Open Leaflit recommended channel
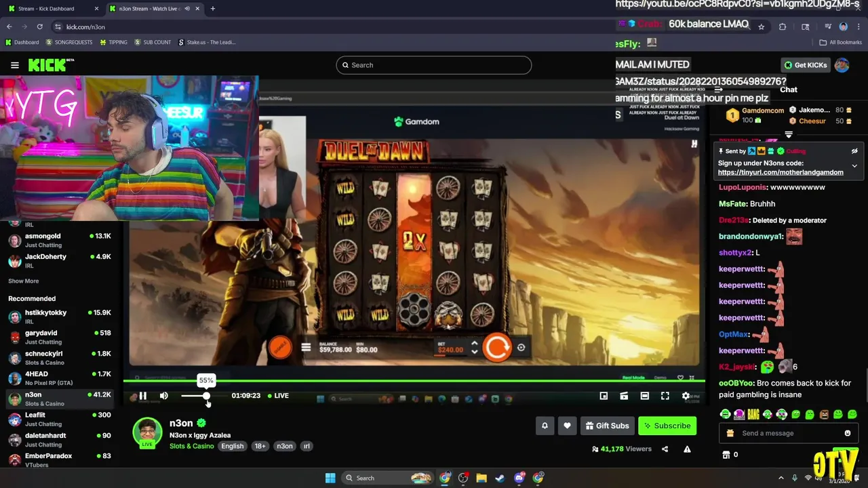 tap(61, 419)
